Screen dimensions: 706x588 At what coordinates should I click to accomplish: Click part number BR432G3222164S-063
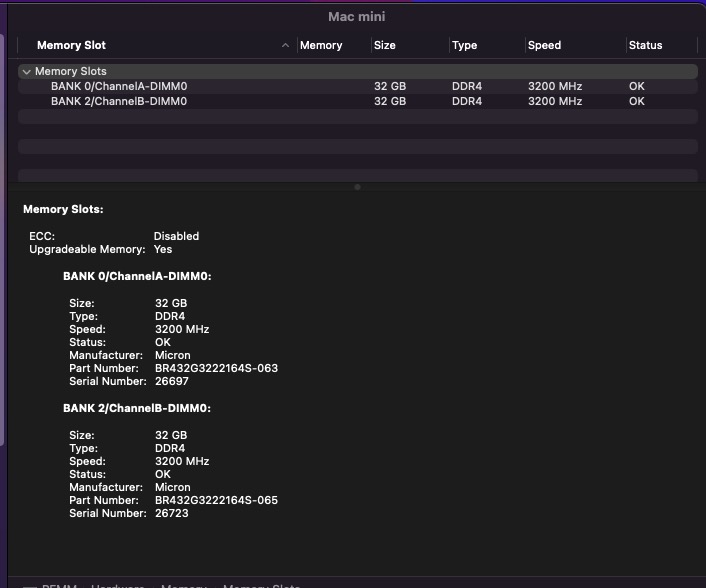pyautogui.click(x=216, y=368)
